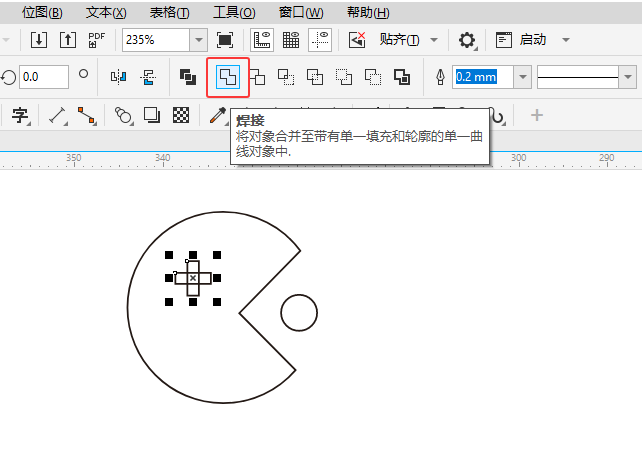
Task: Click the Publish to PDF icon
Action: pos(97,40)
